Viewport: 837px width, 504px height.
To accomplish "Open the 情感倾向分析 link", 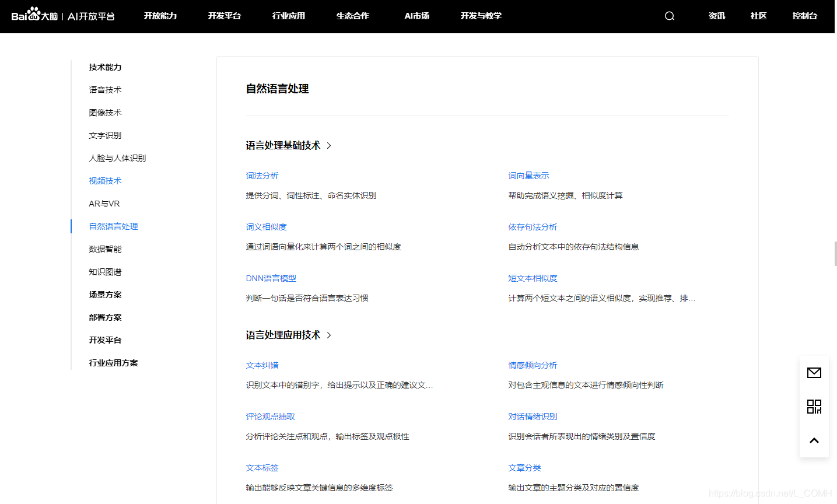I will [x=533, y=365].
